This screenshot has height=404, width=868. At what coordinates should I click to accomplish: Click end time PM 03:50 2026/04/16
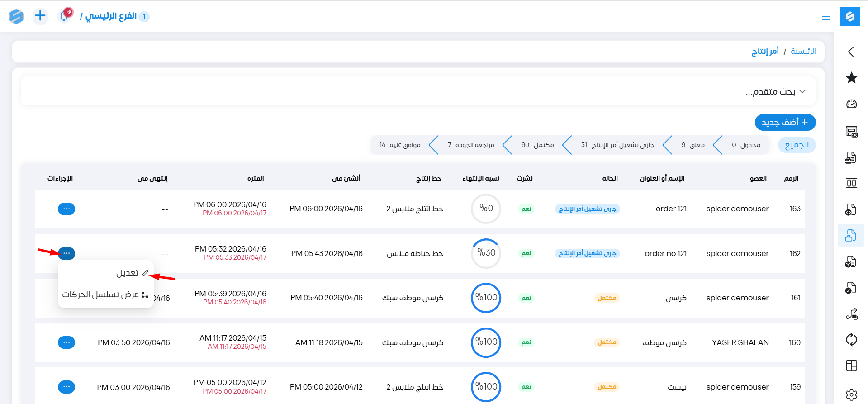[x=134, y=343]
